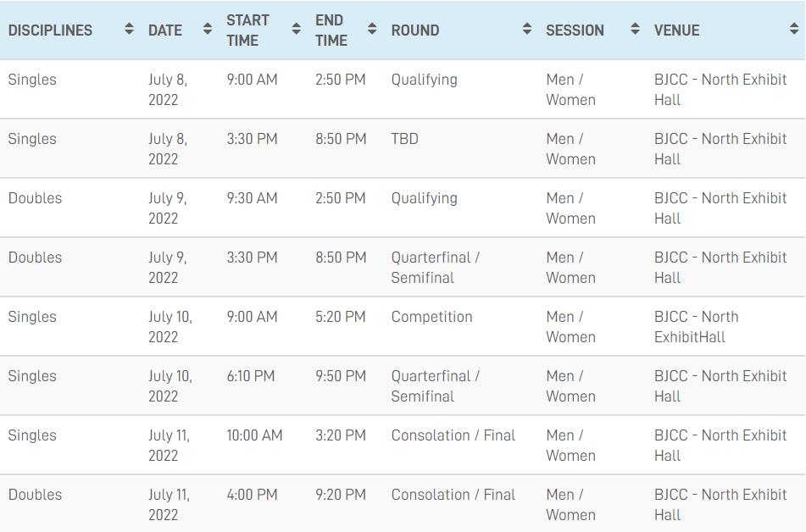
Task: Select the Singles Qualifying row on July 8
Action: point(403,90)
